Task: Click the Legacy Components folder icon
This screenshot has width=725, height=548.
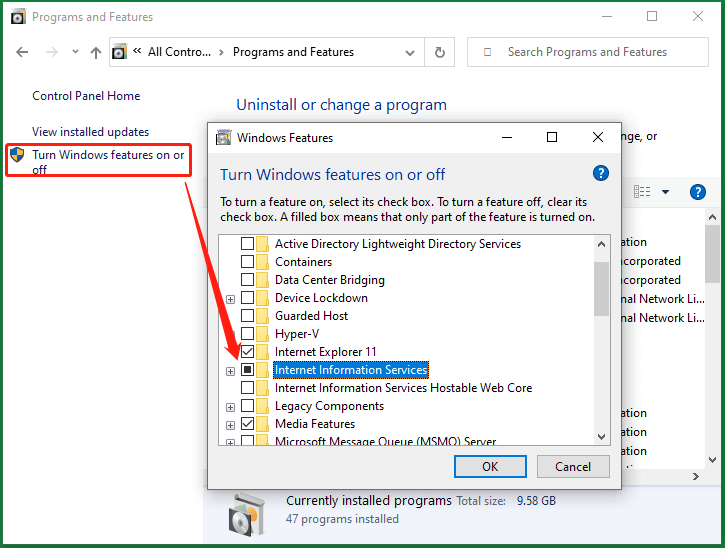Action: pos(263,406)
